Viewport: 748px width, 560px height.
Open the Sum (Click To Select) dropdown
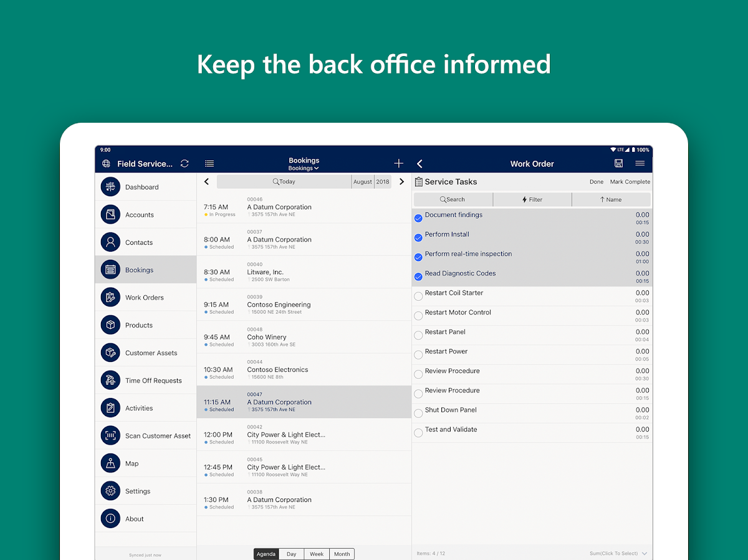[x=618, y=553]
